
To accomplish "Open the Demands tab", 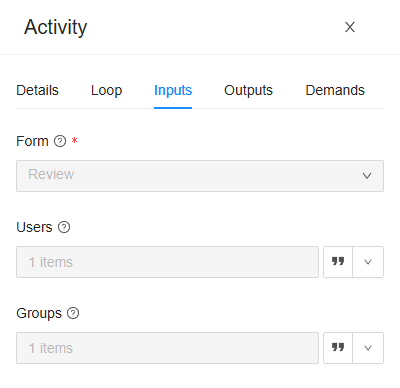I will point(335,90).
